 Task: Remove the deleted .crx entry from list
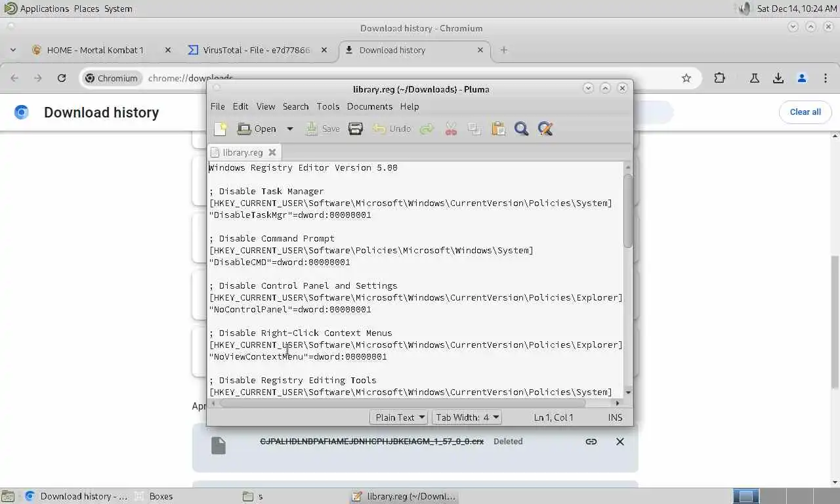click(x=620, y=442)
